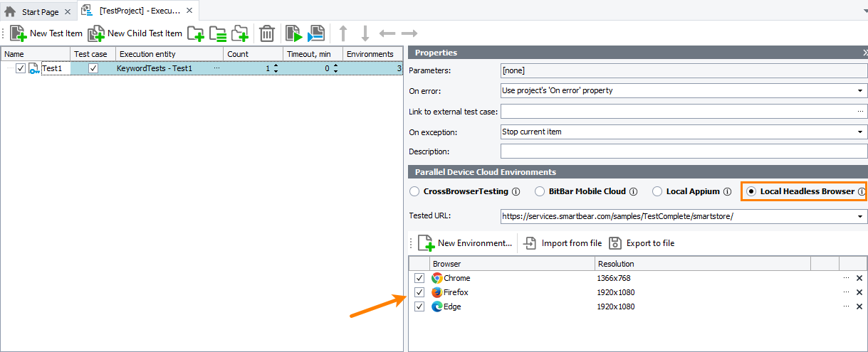Select the CrossBrowserTesting radio button
Image resolution: width=868 pixels, height=352 pixels.
(414, 191)
